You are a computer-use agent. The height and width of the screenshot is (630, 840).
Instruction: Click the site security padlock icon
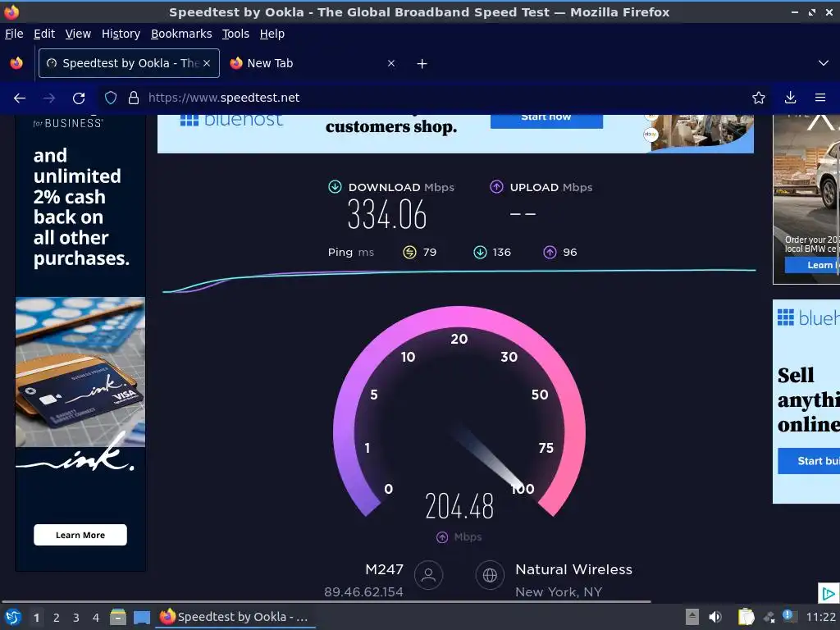pyautogui.click(x=134, y=98)
